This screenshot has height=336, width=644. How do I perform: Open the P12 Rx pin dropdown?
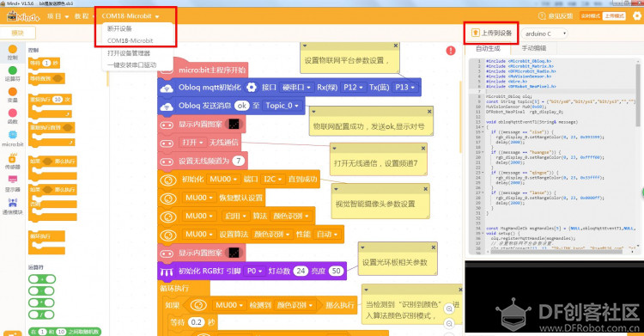pyautogui.click(x=354, y=87)
